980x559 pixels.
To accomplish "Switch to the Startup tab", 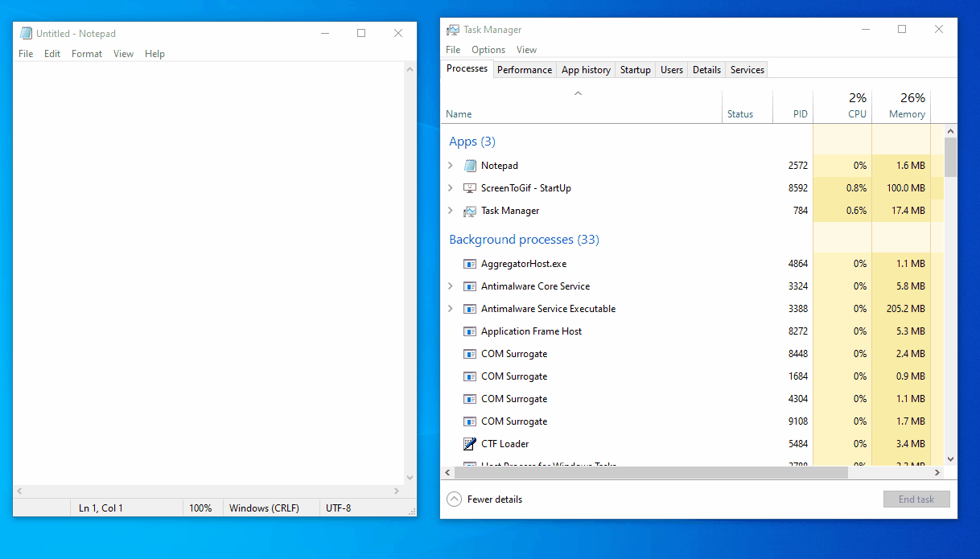I will click(x=635, y=70).
